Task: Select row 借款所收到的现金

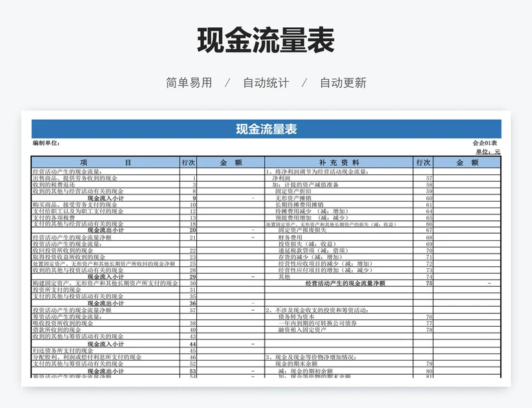Action: tap(57, 329)
